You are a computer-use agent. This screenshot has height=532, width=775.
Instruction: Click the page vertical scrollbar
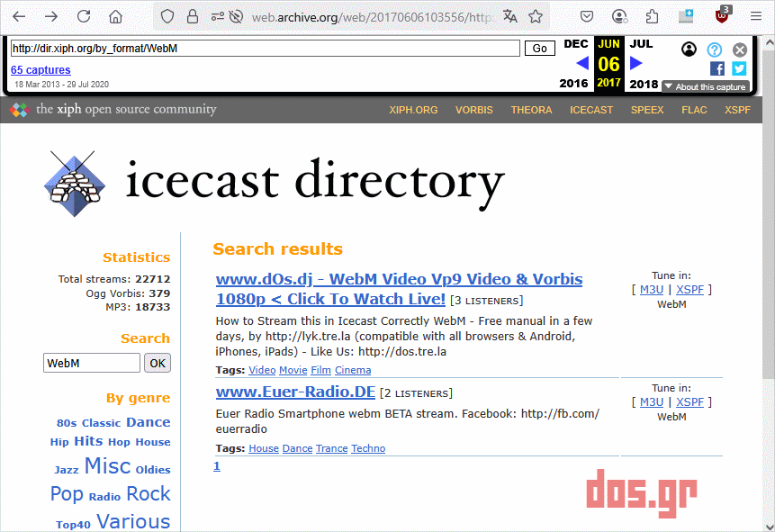(x=768, y=270)
